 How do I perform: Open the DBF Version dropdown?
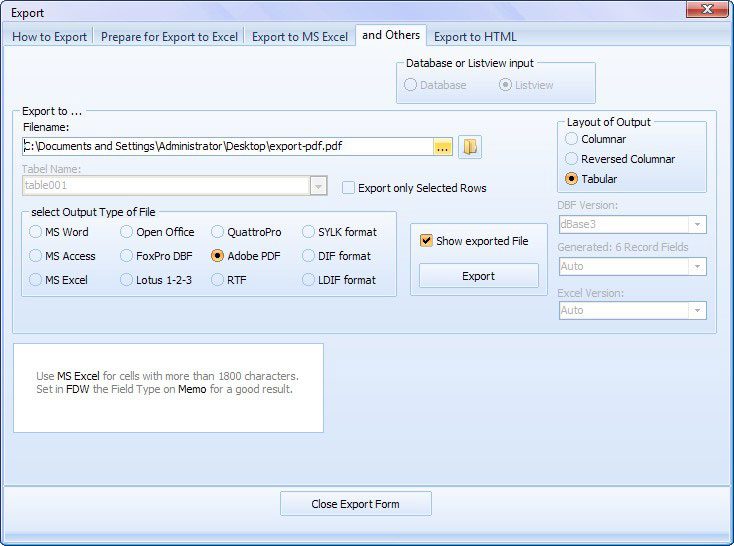pyautogui.click(x=697, y=224)
